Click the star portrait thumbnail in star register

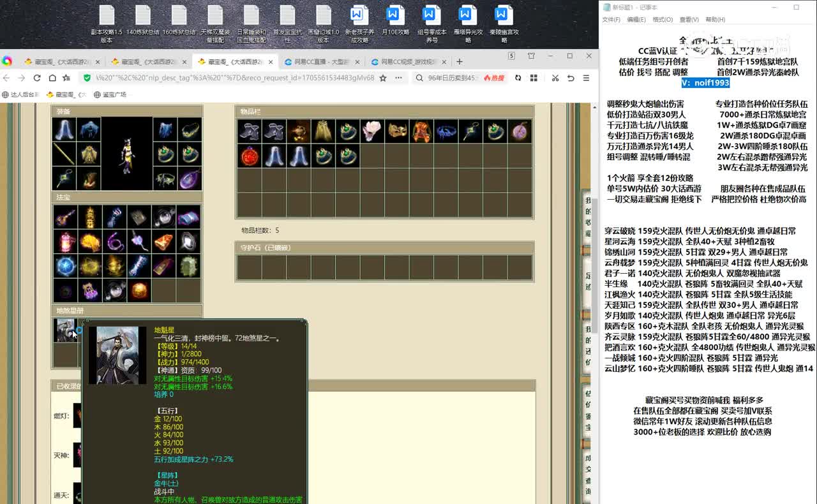64,330
